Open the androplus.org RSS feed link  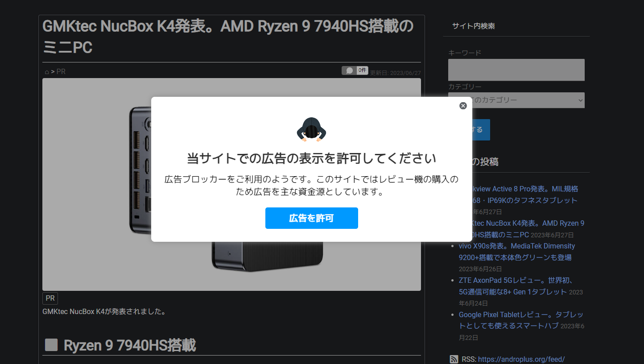(x=523, y=359)
